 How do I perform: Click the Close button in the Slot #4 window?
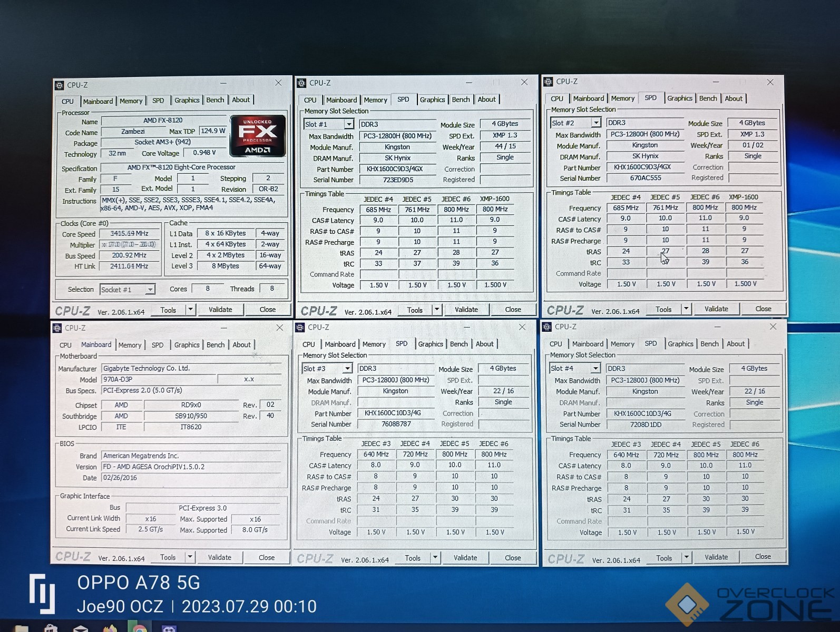763,557
